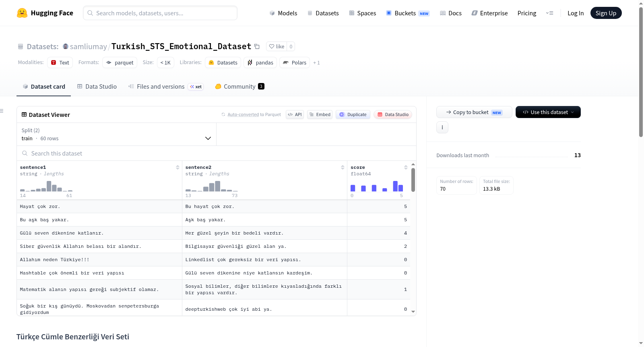This screenshot has height=347, width=644.
Task: Select the Text modality tag
Action: click(60, 62)
